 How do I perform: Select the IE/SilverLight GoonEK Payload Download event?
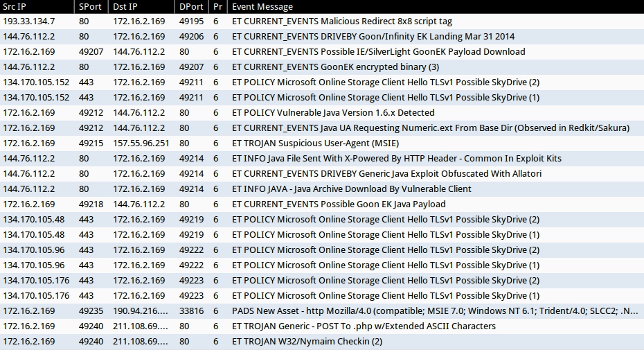(378, 52)
